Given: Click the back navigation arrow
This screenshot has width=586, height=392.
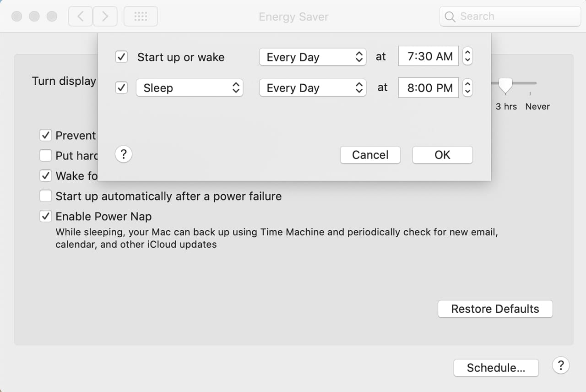Looking at the screenshot, I should 81,16.
